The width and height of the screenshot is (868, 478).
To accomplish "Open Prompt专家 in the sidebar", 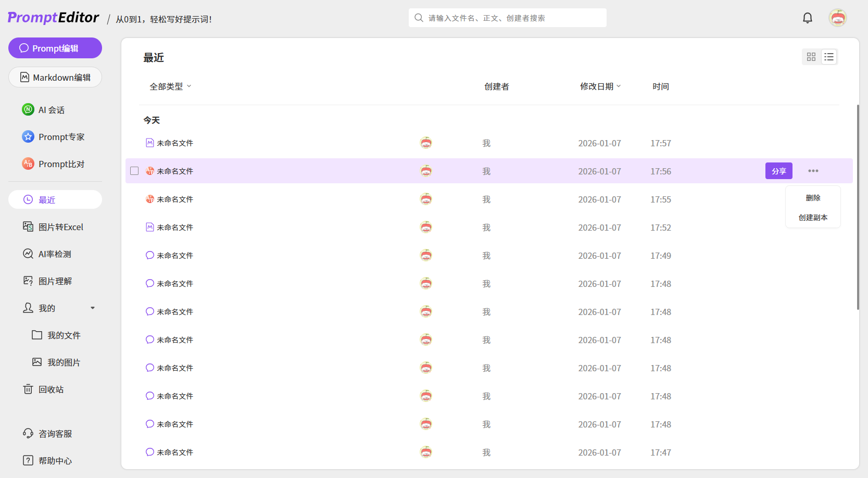I will 61,137.
